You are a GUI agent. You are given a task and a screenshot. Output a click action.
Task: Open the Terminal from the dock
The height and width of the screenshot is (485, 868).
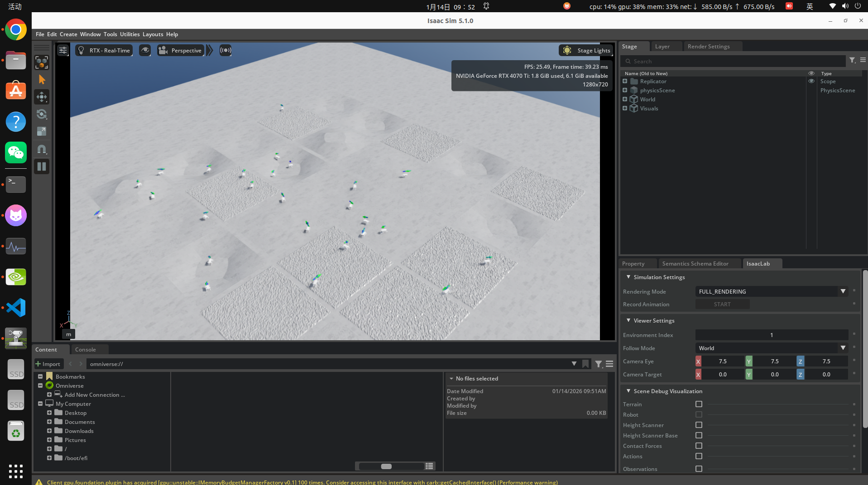click(x=16, y=185)
